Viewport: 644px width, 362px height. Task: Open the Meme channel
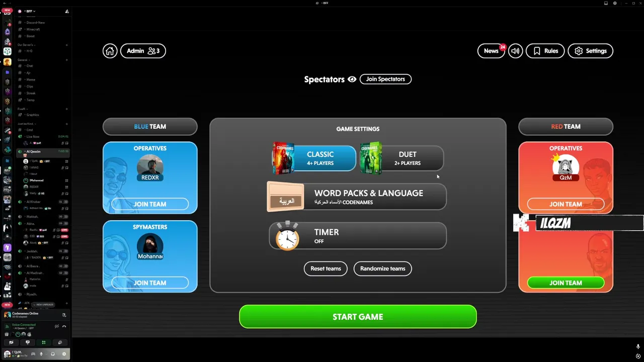(31, 79)
